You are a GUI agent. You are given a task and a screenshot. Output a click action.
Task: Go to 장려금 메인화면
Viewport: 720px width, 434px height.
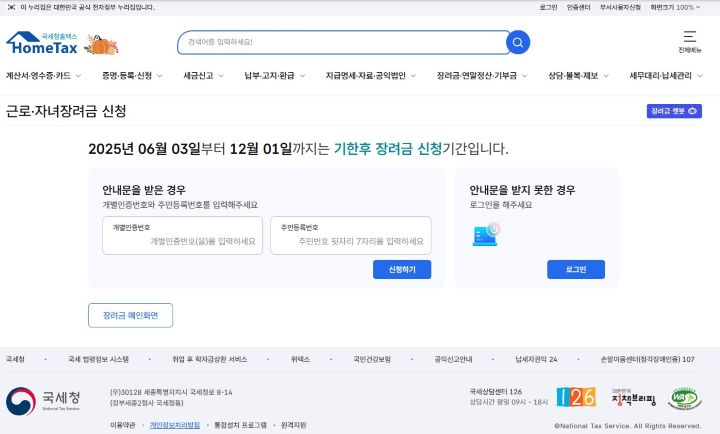pos(130,316)
